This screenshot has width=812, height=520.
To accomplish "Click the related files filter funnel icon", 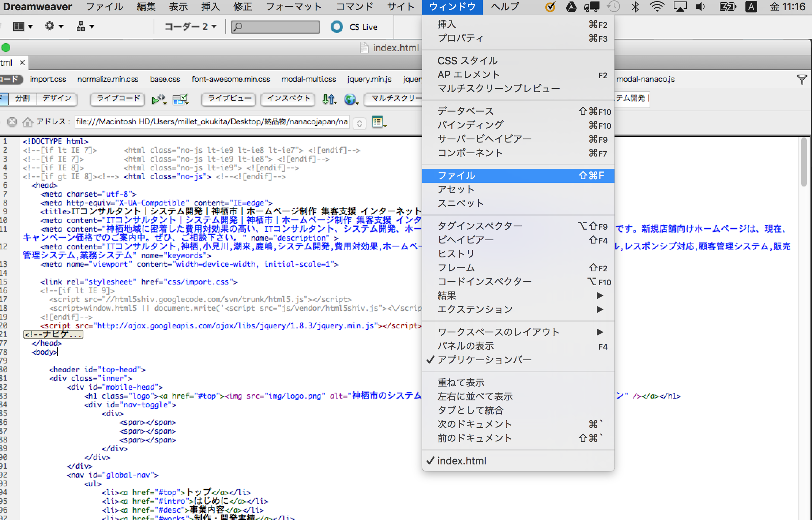I will (x=801, y=79).
